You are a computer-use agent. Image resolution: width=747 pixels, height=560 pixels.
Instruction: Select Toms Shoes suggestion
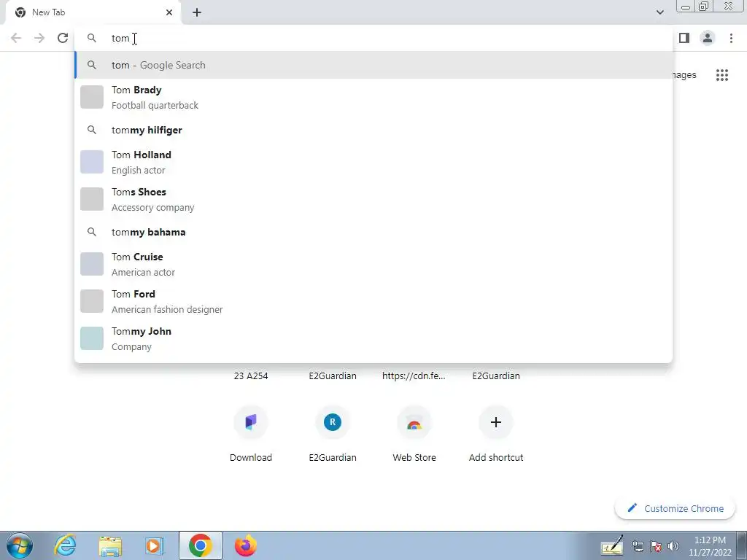(x=373, y=199)
